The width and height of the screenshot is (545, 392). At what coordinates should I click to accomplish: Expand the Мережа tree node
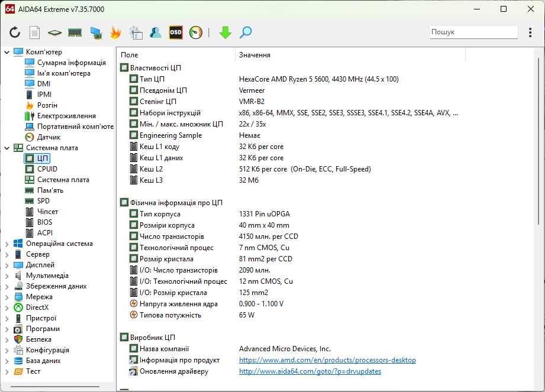(x=7, y=297)
